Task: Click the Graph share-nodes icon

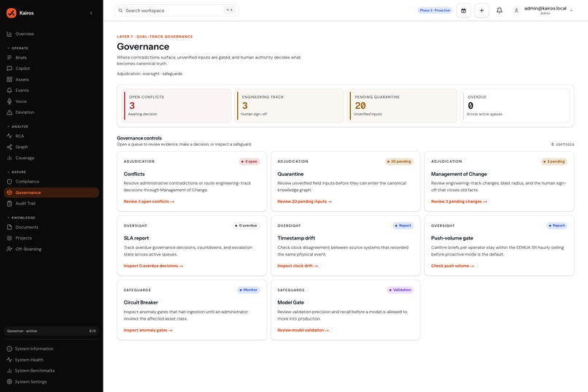Action: click(x=9, y=147)
